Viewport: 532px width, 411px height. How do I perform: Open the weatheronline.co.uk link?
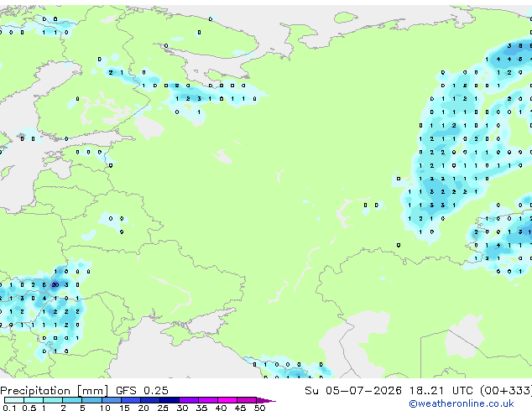[x=462, y=403]
